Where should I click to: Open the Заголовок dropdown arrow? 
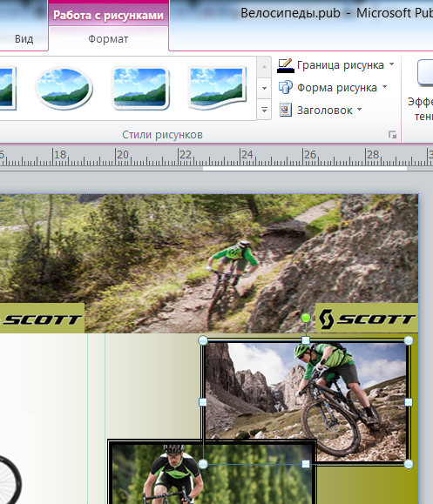click(x=359, y=110)
